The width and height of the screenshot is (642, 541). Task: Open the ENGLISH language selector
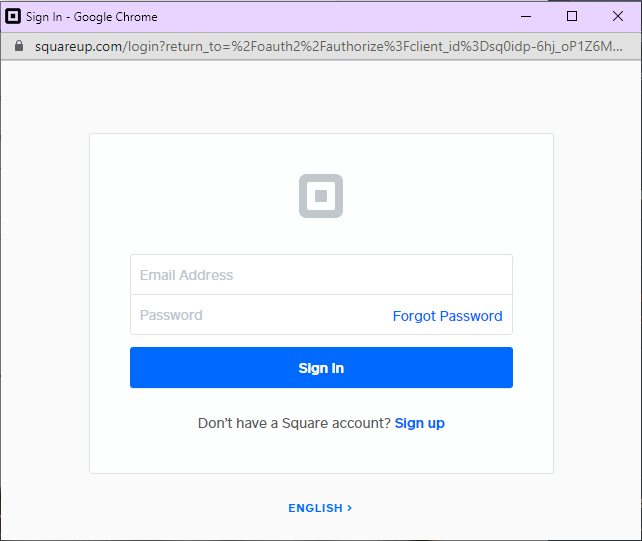point(316,508)
